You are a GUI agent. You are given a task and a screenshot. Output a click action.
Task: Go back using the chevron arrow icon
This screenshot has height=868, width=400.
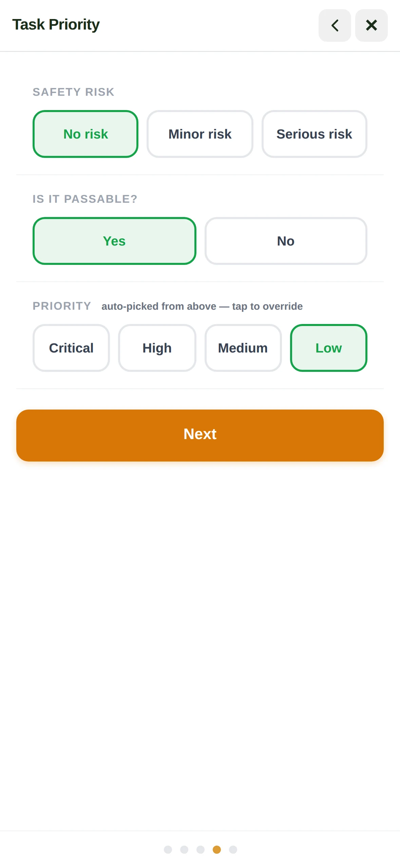[335, 25]
